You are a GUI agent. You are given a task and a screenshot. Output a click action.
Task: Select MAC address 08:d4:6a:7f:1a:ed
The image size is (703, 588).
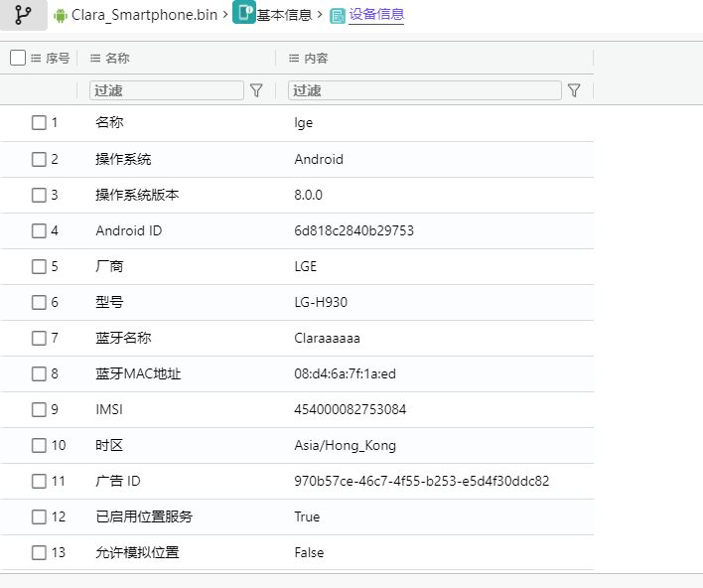tap(346, 373)
